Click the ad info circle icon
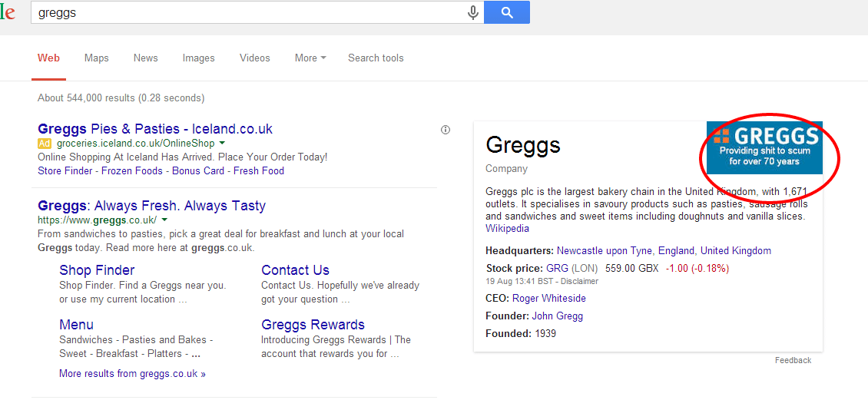868x400 pixels. tap(445, 130)
